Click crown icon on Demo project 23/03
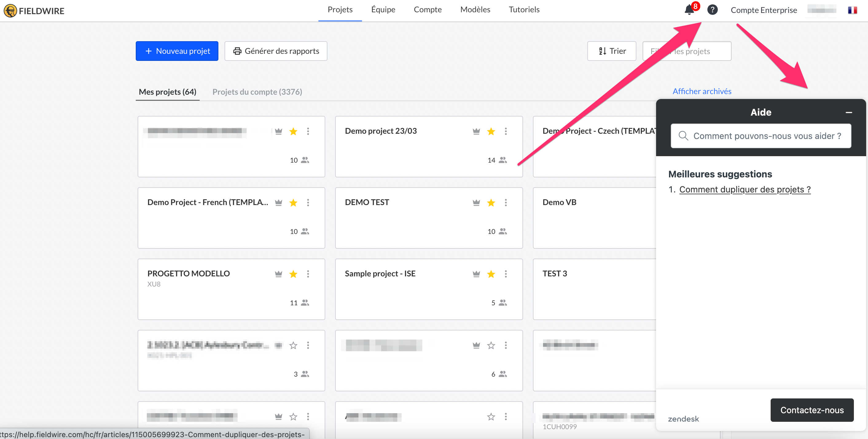The height and width of the screenshot is (439, 868). pos(476,131)
